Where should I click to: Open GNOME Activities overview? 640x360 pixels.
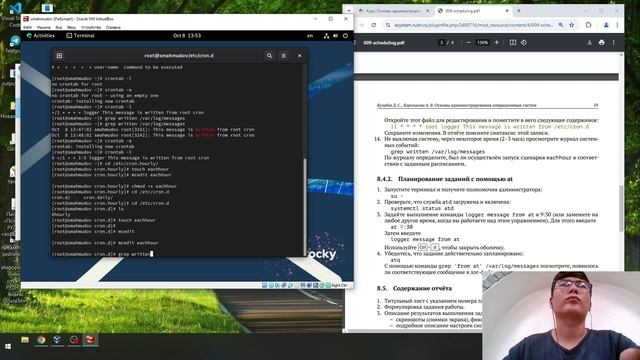[40, 36]
